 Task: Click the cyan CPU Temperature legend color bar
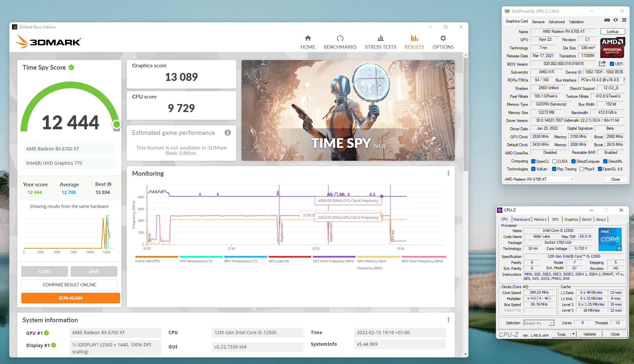click(201, 257)
